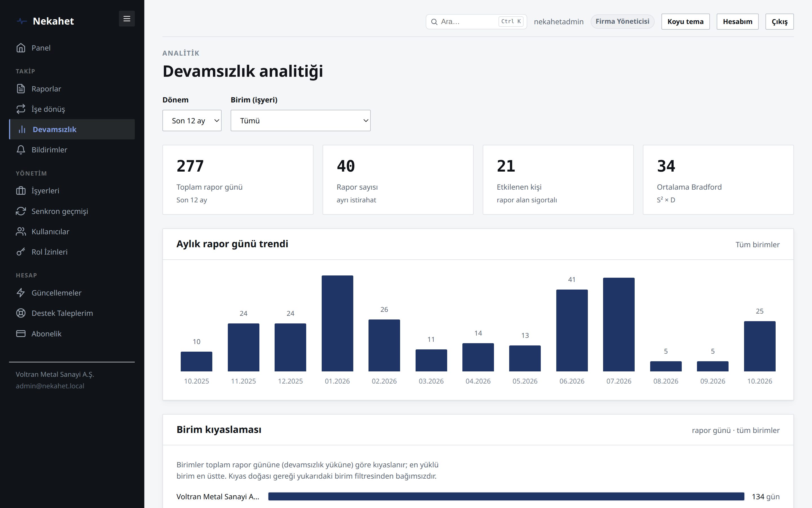Click the İşyerleri briefcase icon
This screenshot has height=508, width=812.
pos(21,191)
